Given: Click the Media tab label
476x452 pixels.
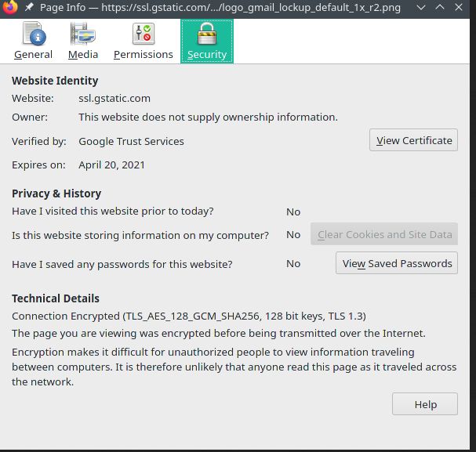Looking at the screenshot, I should tap(83, 55).
